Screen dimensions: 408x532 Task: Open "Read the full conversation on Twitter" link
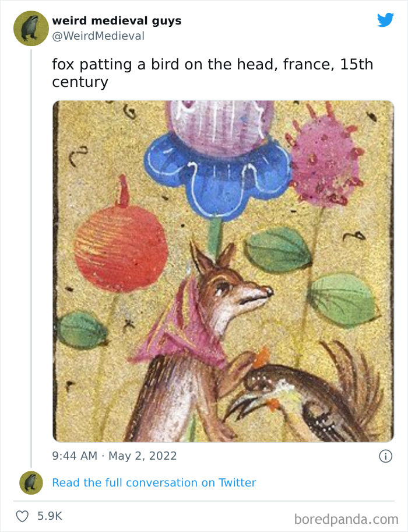[x=154, y=482]
